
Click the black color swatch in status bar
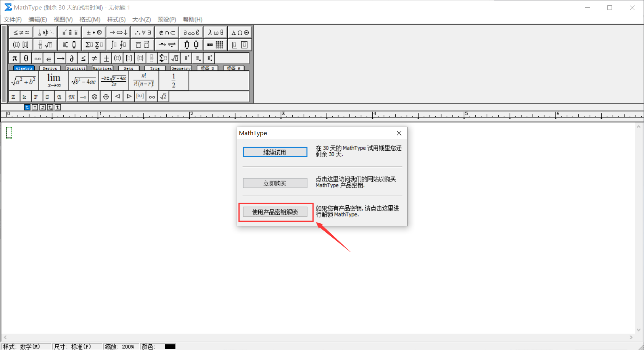pyautogui.click(x=170, y=347)
